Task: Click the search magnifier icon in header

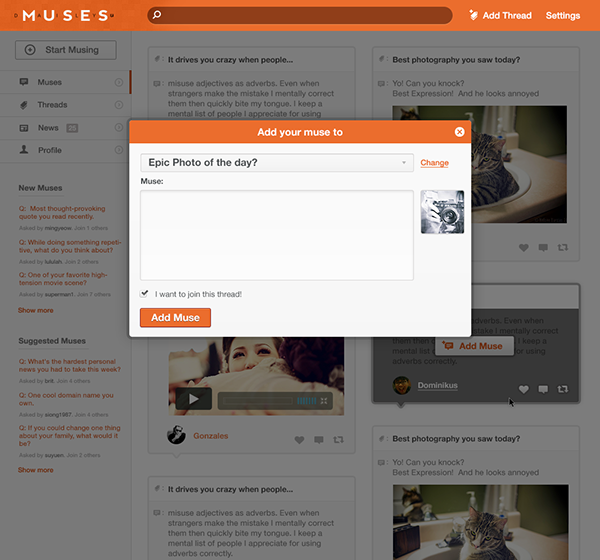Action: 157,15
